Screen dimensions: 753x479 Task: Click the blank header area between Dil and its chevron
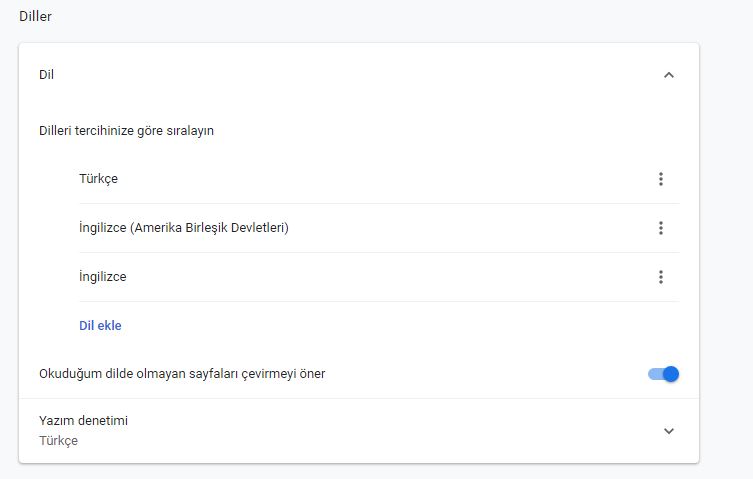pyautogui.click(x=350, y=75)
